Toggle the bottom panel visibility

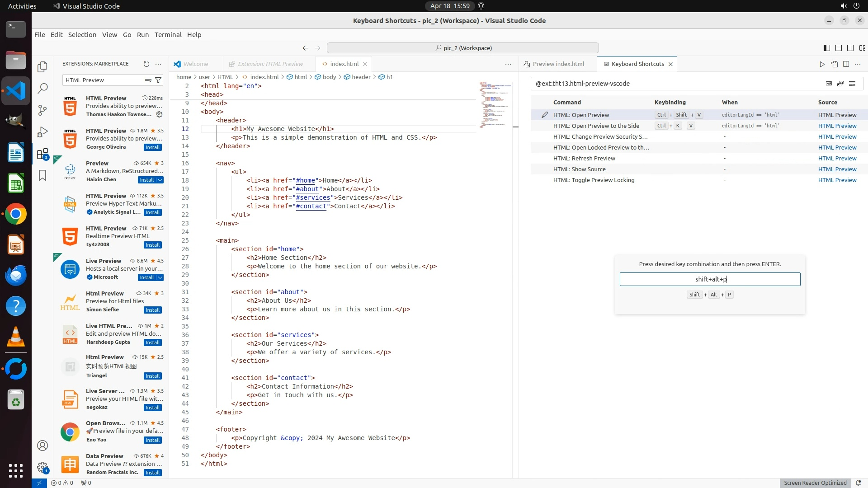pyautogui.click(x=838, y=48)
